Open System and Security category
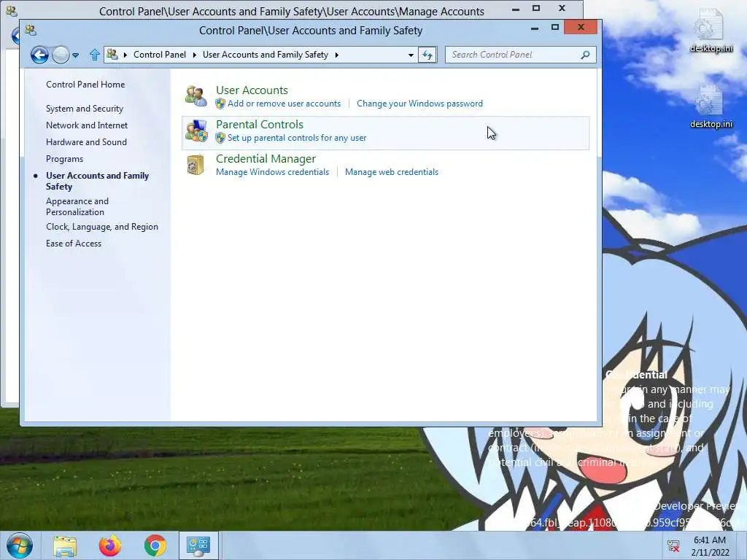The height and width of the screenshot is (560, 747). [x=85, y=109]
